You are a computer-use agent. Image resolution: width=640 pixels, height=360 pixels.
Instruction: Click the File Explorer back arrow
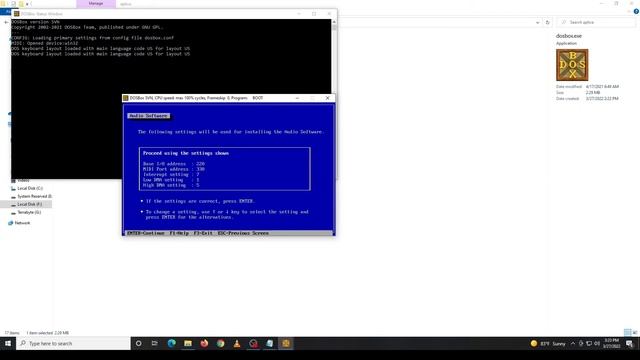click(6, 22)
